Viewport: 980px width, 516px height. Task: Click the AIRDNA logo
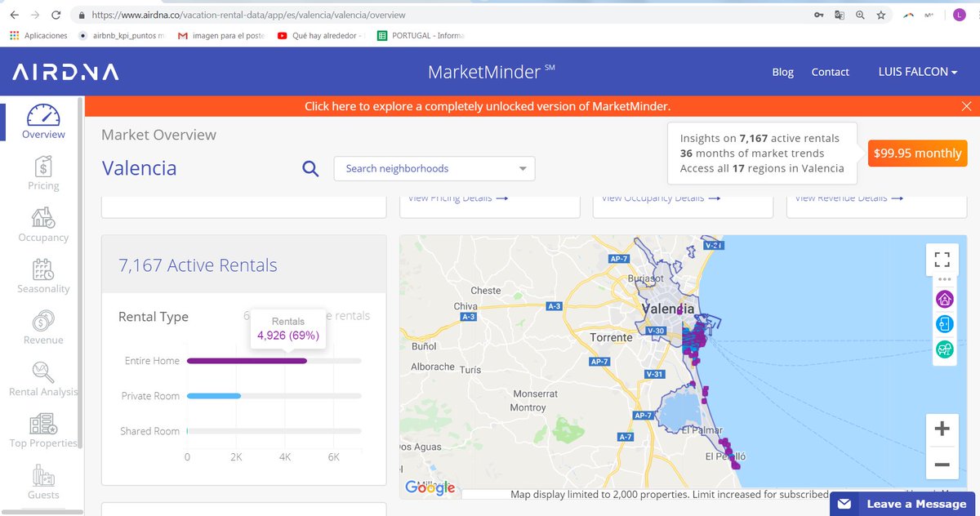point(65,72)
